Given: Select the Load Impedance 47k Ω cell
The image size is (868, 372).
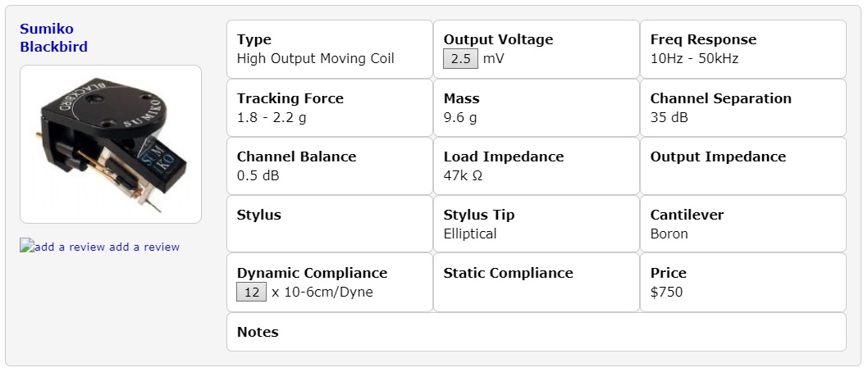Looking at the screenshot, I should pos(536,166).
